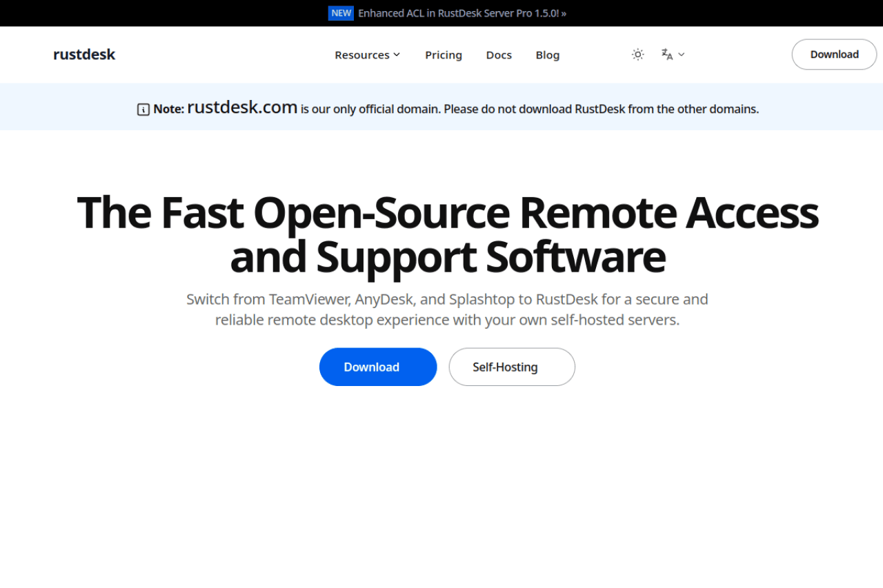Click the info icon in the note banner
The image size is (883, 588).
[143, 109]
